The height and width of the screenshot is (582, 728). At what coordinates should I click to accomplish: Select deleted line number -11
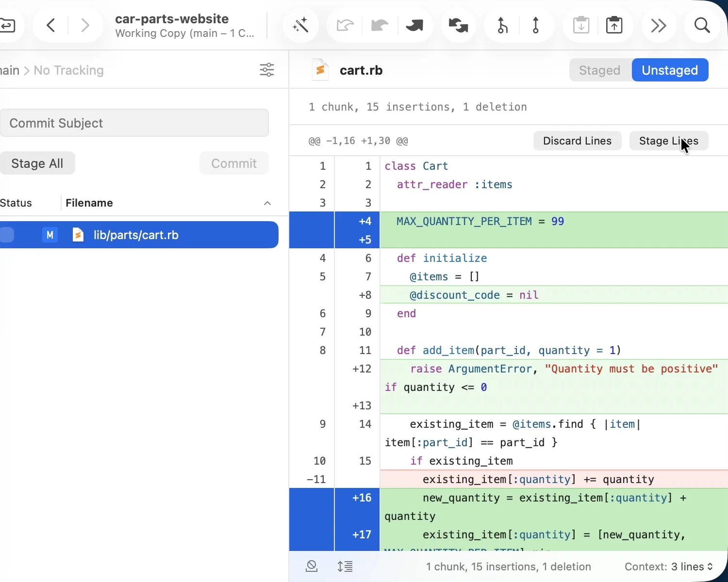coord(316,479)
